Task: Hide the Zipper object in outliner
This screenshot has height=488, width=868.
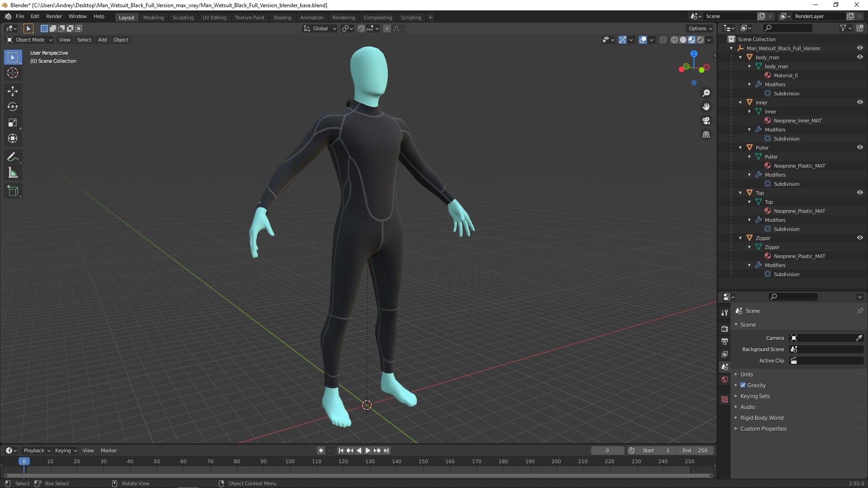Action: tap(860, 238)
